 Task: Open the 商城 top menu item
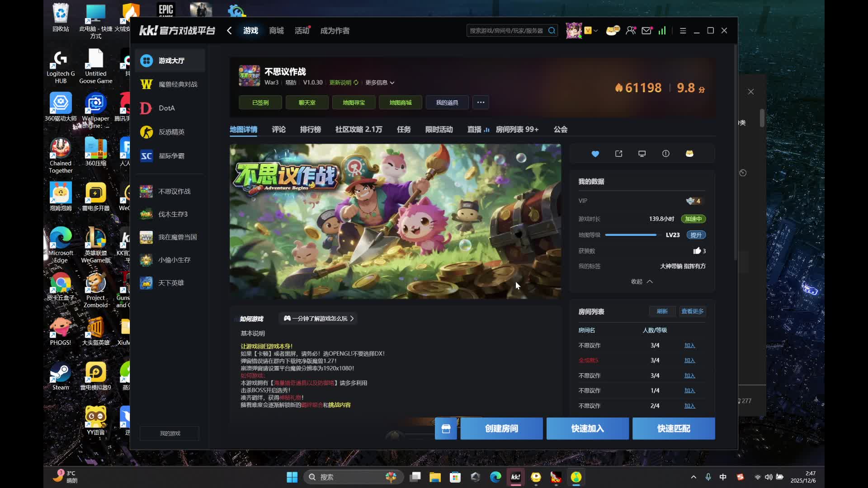276,31
